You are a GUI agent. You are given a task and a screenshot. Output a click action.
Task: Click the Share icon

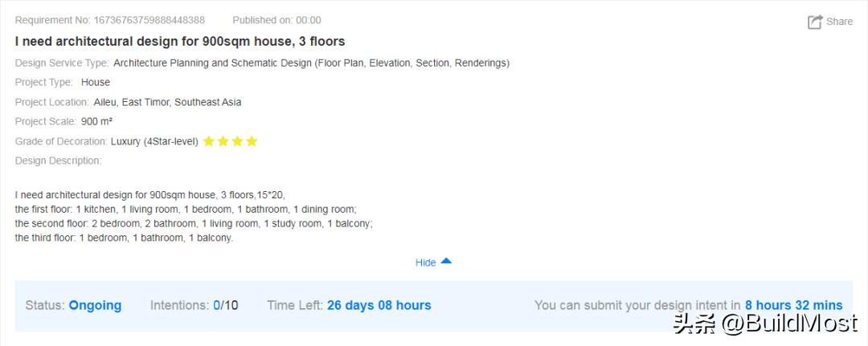point(815,22)
